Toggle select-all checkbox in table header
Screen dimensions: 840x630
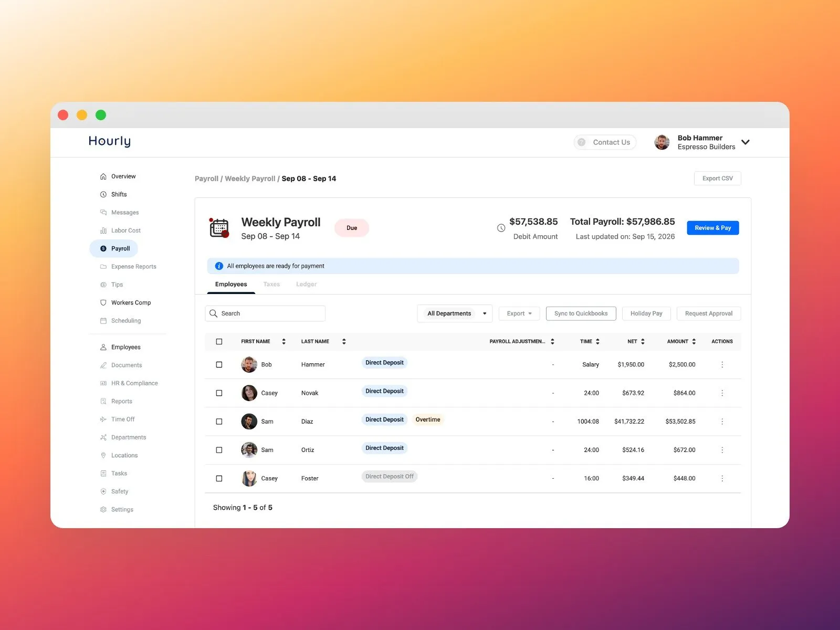[219, 342]
